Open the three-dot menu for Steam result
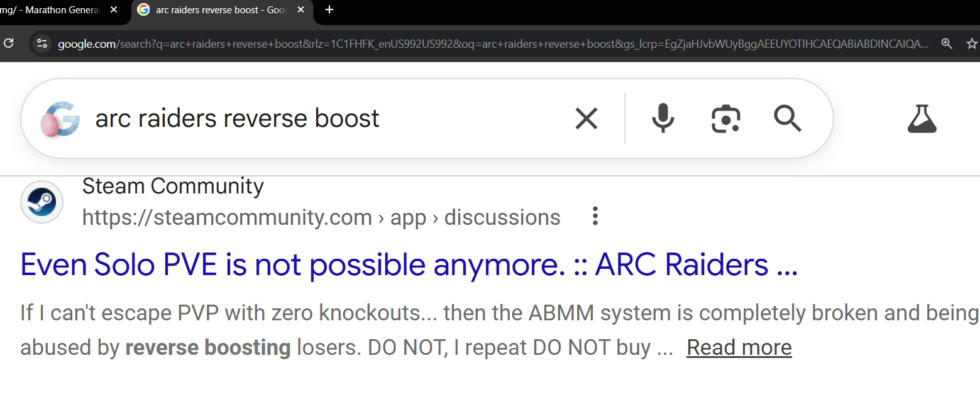Screen dimensions: 980x407 [x=595, y=216]
